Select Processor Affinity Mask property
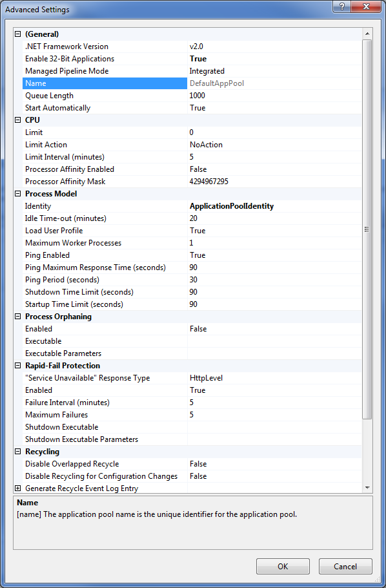 105,182
